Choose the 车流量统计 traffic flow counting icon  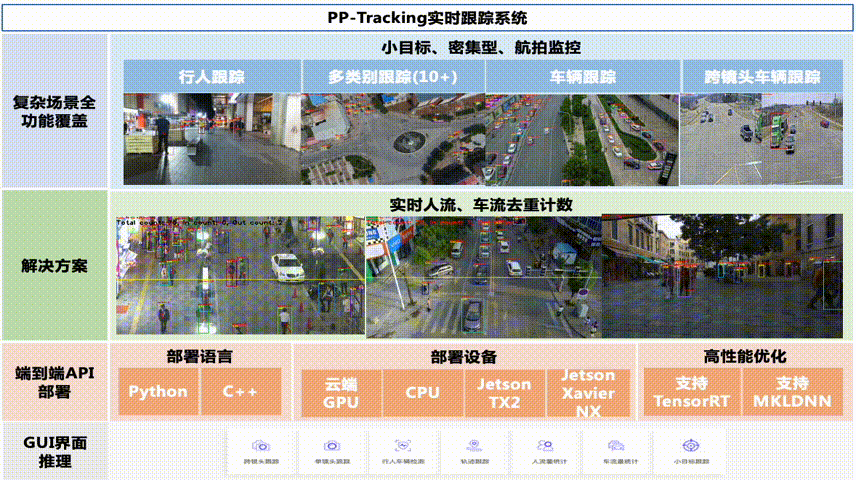[616, 446]
